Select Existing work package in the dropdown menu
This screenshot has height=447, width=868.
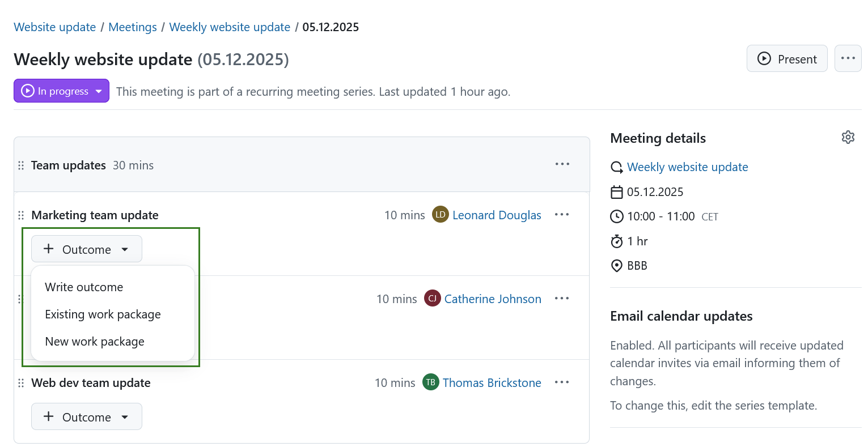103,314
